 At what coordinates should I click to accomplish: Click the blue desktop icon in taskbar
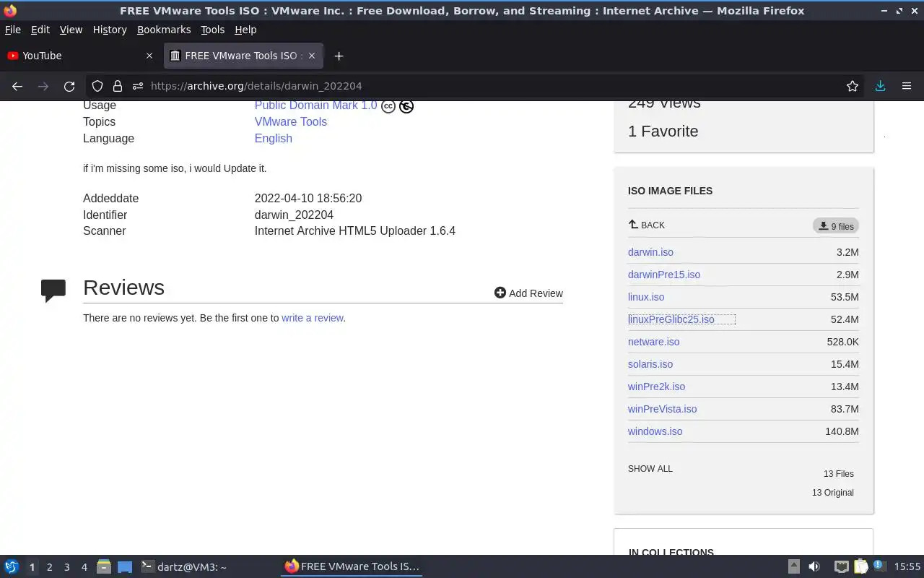125,567
